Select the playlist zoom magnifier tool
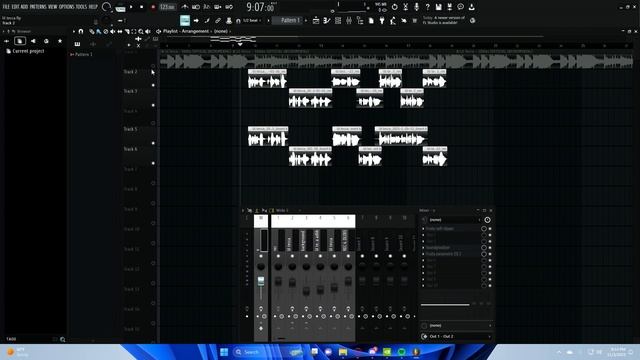The height and width of the screenshot is (360, 640). pos(140,31)
